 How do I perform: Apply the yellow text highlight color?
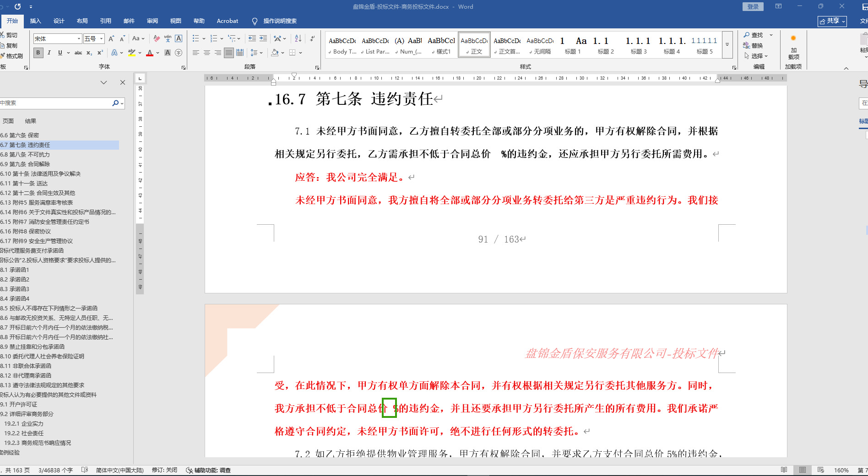tap(131, 53)
